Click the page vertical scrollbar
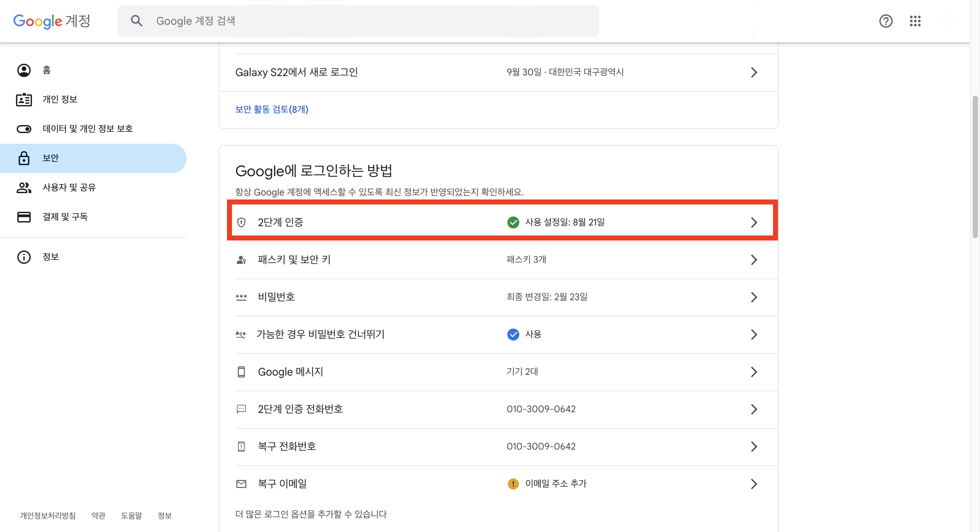The width and height of the screenshot is (980, 532). (975, 167)
